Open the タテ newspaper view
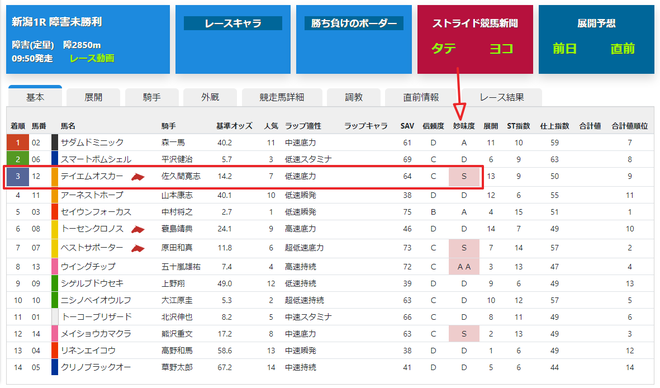Image resolution: width=660 pixels, height=388 pixels. [444, 48]
